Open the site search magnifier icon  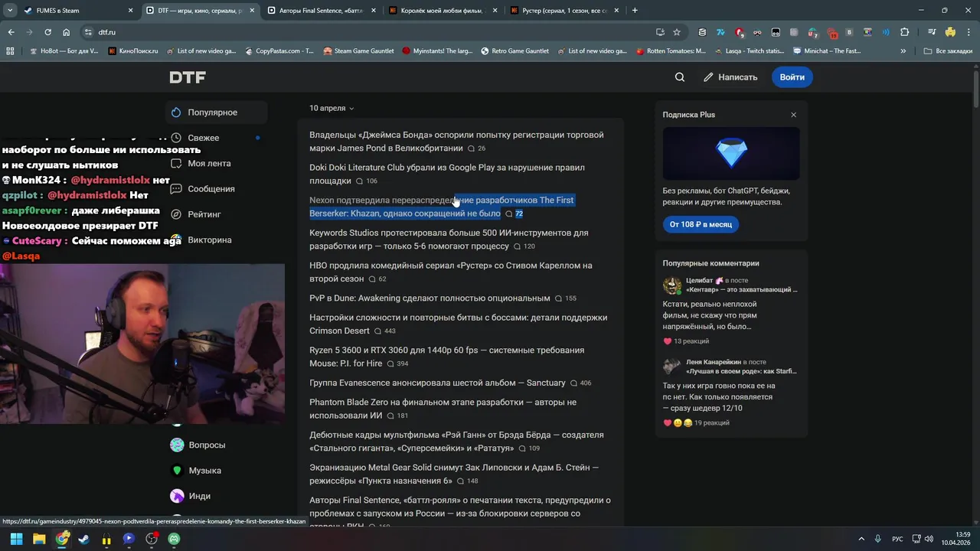pyautogui.click(x=680, y=77)
